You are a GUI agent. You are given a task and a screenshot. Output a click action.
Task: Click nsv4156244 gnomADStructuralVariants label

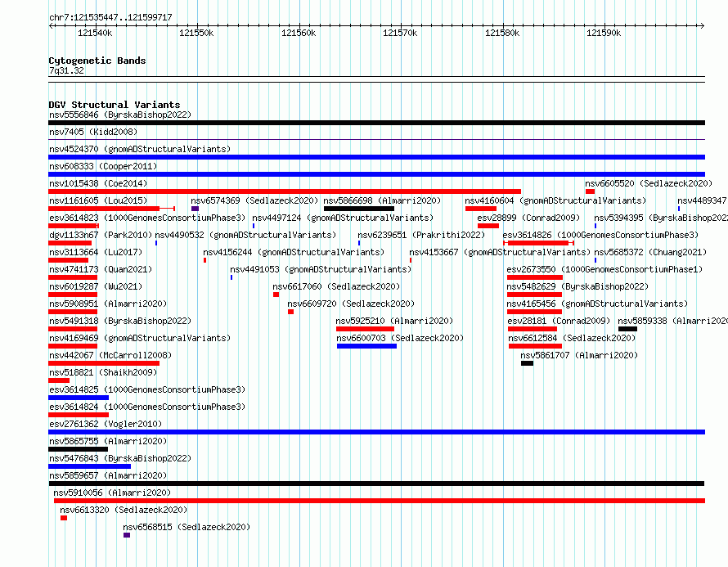[x=294, y=252]
